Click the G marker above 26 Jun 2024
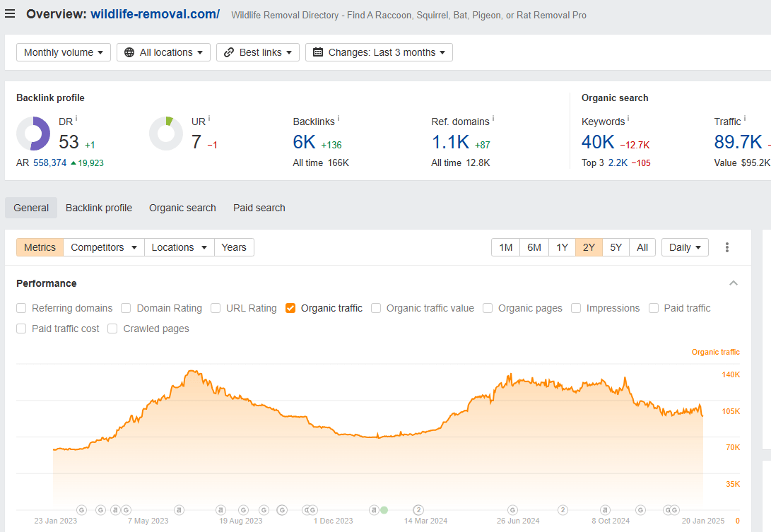 512,510
